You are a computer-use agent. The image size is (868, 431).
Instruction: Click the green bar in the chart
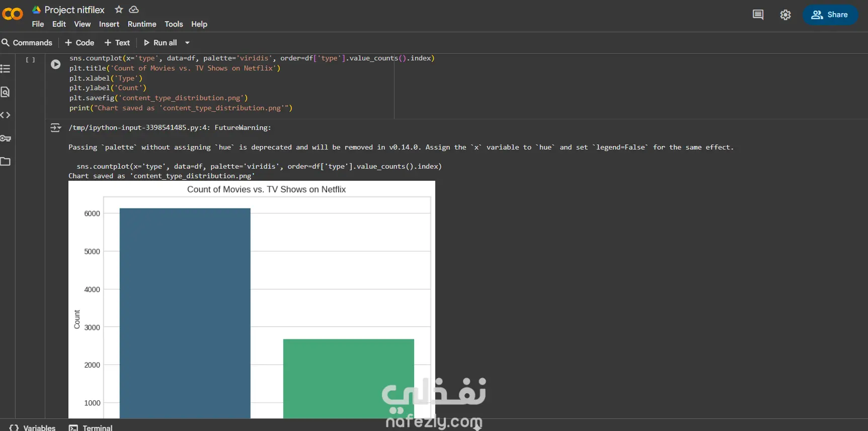pos(349,379)
